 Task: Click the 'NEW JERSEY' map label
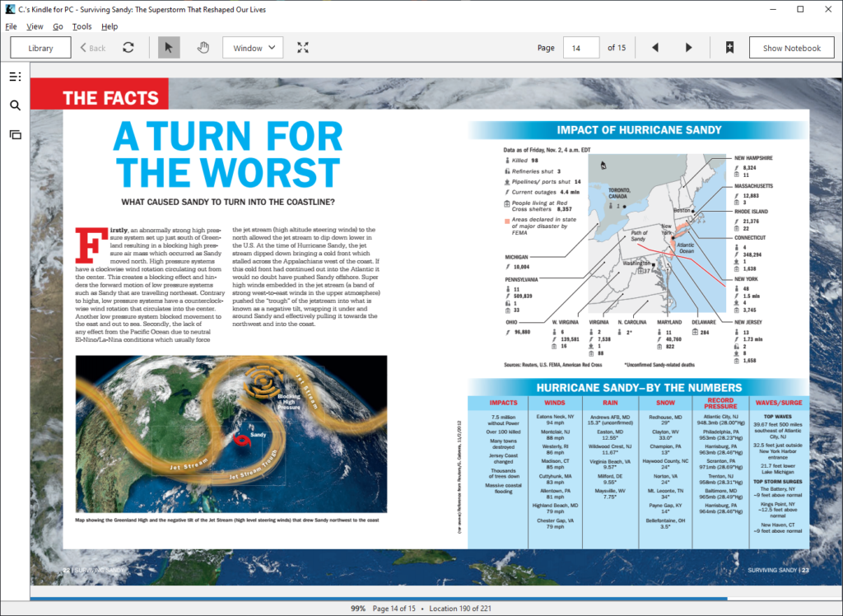748,322
